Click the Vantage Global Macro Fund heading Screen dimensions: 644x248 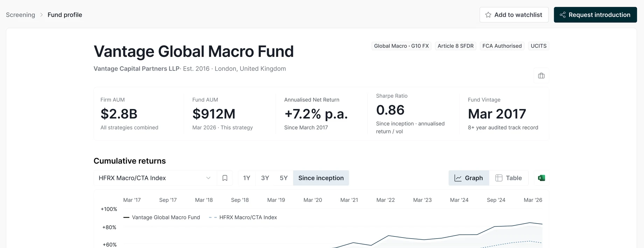tap(194, 51)
